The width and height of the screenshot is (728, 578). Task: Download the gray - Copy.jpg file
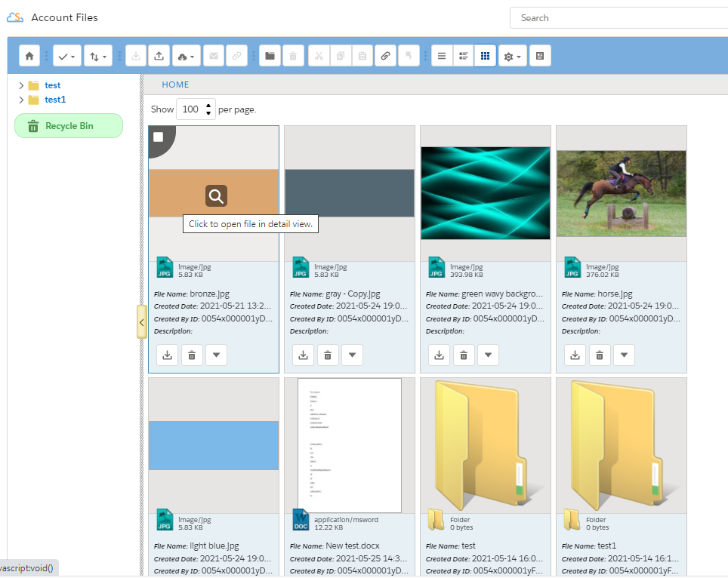304,355
